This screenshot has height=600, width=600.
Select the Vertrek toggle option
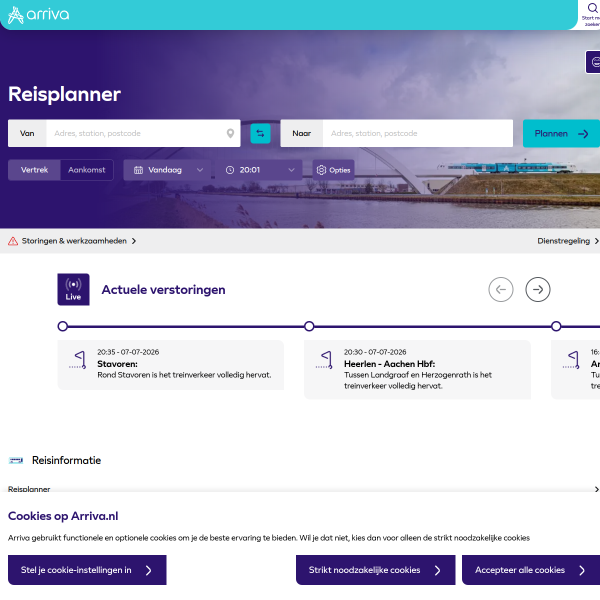pyautogui.click(x=34, y=170)
